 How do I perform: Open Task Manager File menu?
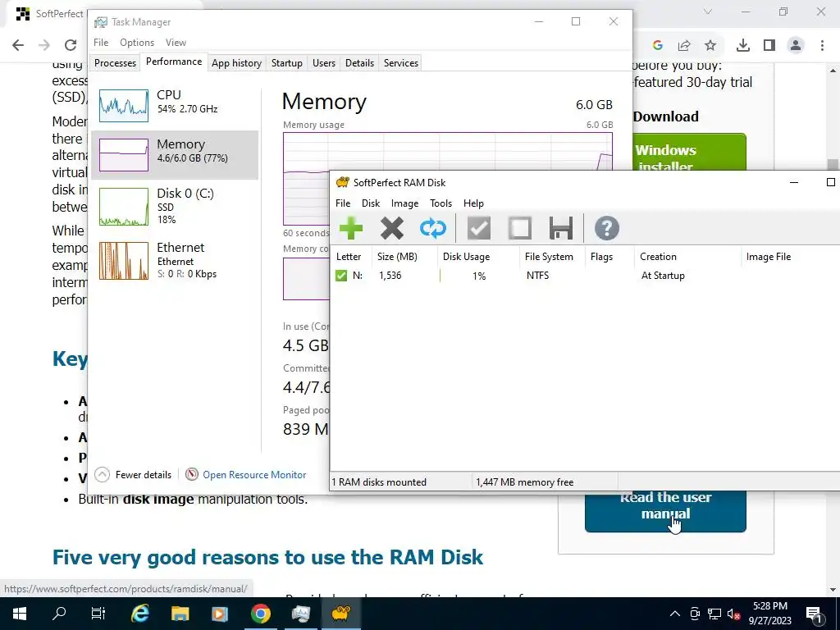101,43
